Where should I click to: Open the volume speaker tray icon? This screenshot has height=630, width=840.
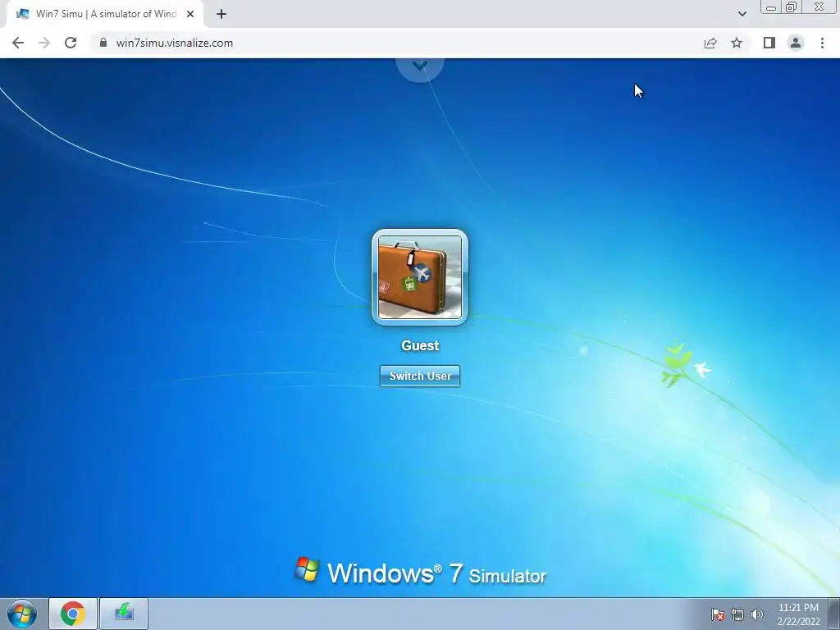[757, 614]
